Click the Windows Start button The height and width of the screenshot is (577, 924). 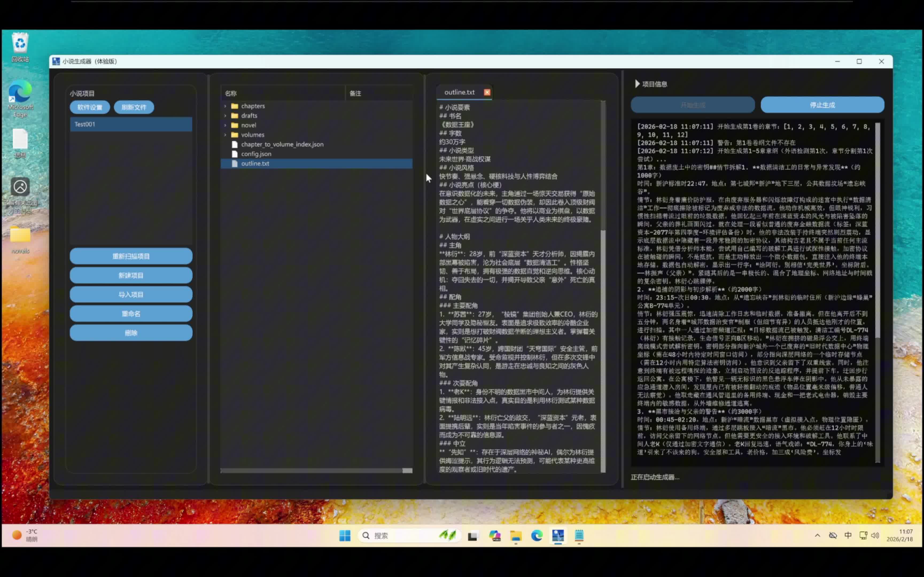point(345,535)
